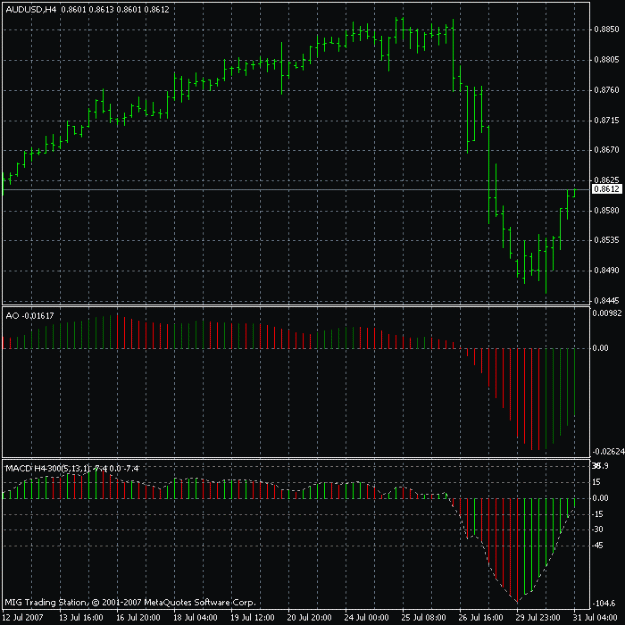The height and width of the screenshot is (625, 625).
Task: Click the 26 Jul 16:00 time label
Action: click(480, 618)
